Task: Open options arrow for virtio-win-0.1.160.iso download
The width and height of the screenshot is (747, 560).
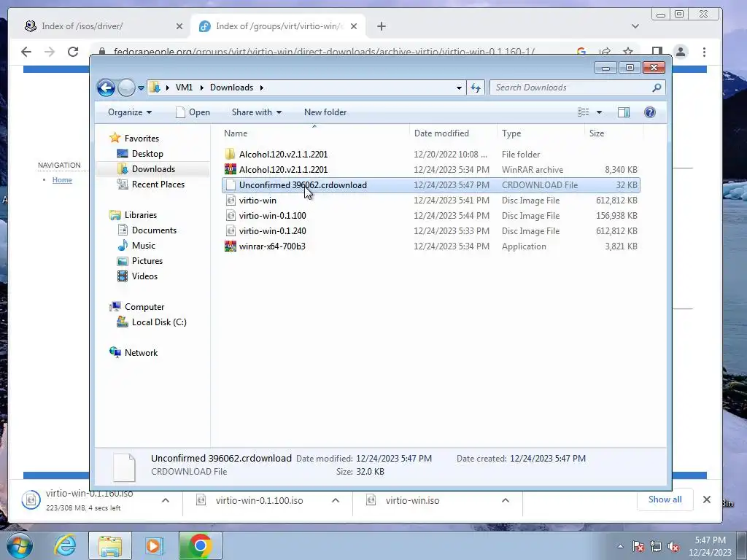Action: pos(166,500)
